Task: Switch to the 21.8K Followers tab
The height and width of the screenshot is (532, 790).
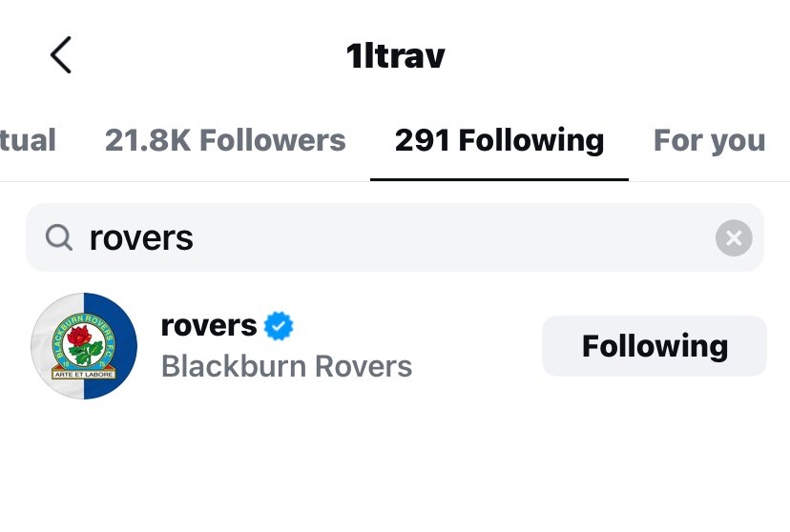Action: click(x=225, y=140)
